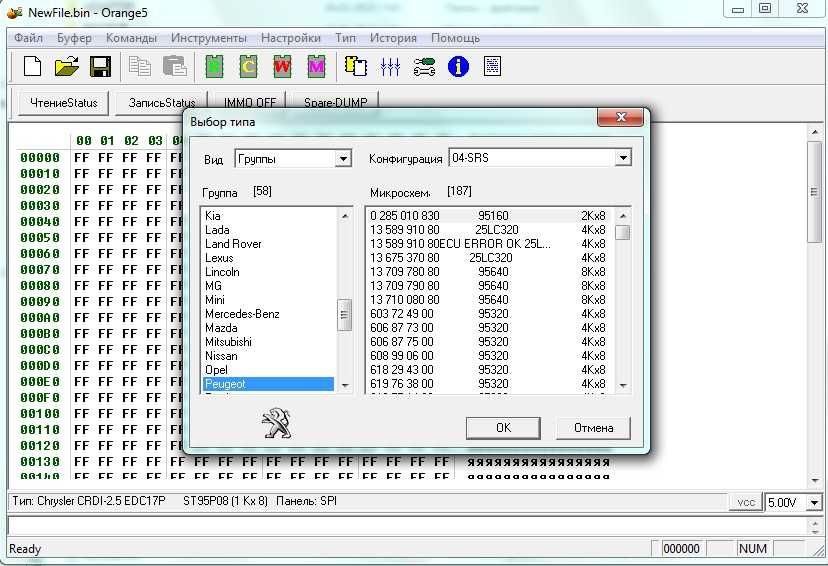Select Lexus in the group list

[268, 258]
